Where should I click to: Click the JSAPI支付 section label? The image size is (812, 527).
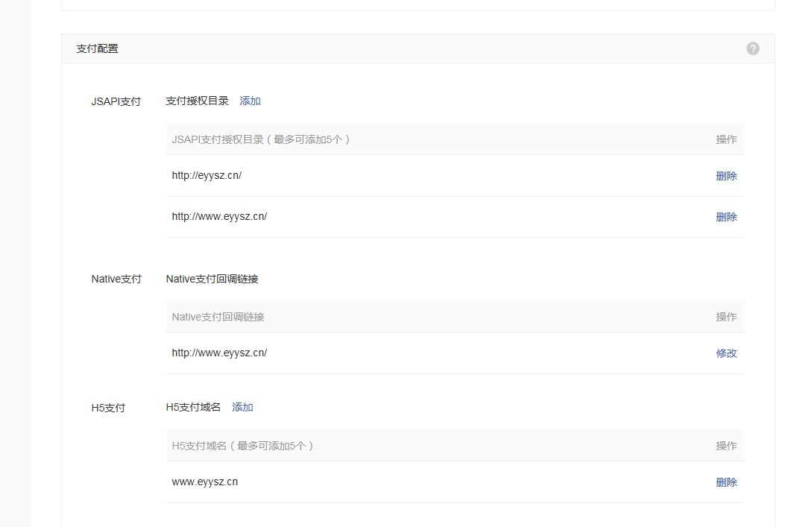point(116,101)
